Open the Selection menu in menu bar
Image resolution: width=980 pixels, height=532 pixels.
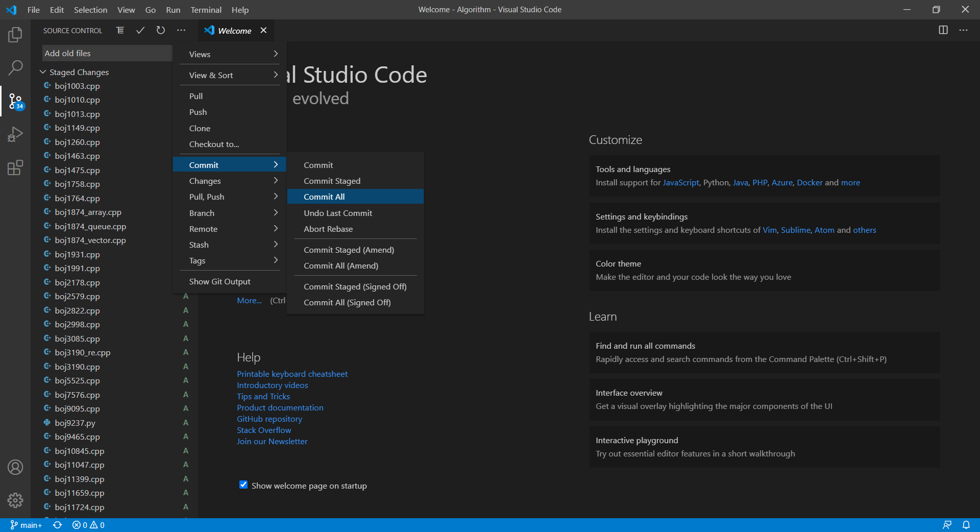point(90,10)
